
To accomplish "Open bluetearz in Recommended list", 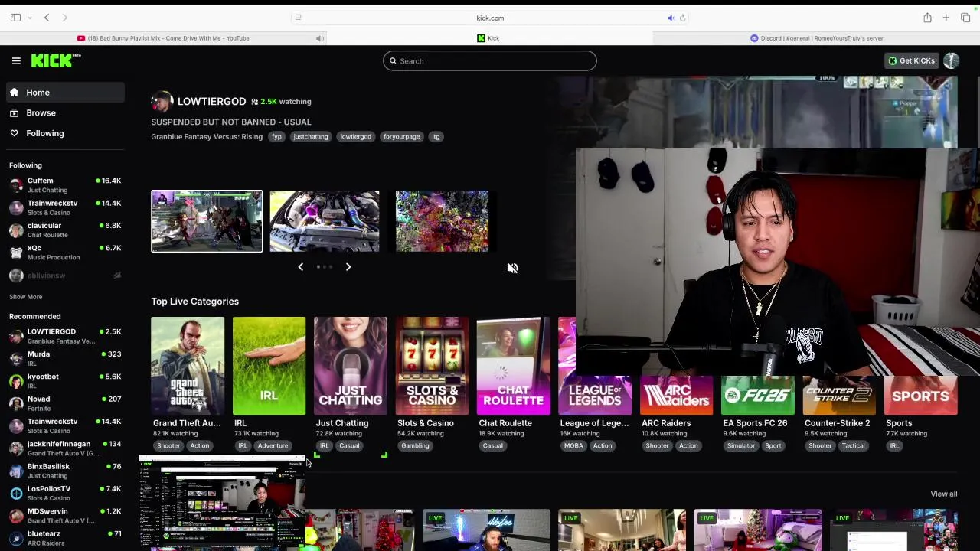I will [x=64, y=538].
